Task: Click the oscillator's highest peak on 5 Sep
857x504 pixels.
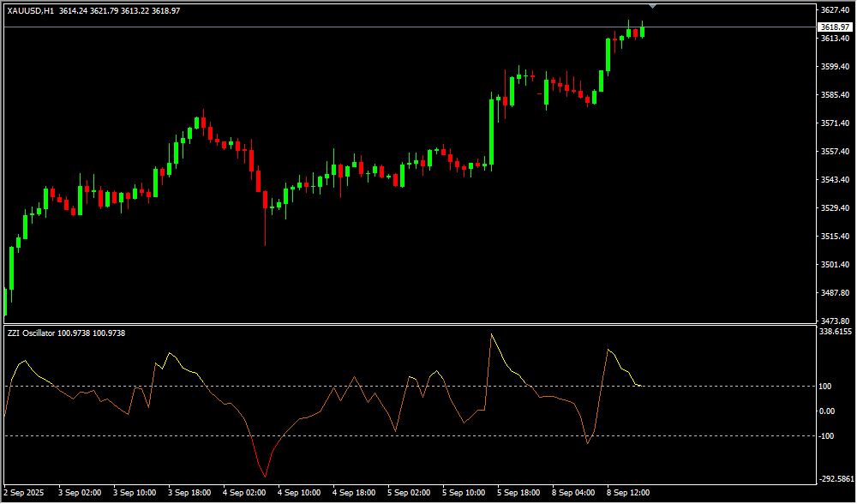Action: point(492,334)
